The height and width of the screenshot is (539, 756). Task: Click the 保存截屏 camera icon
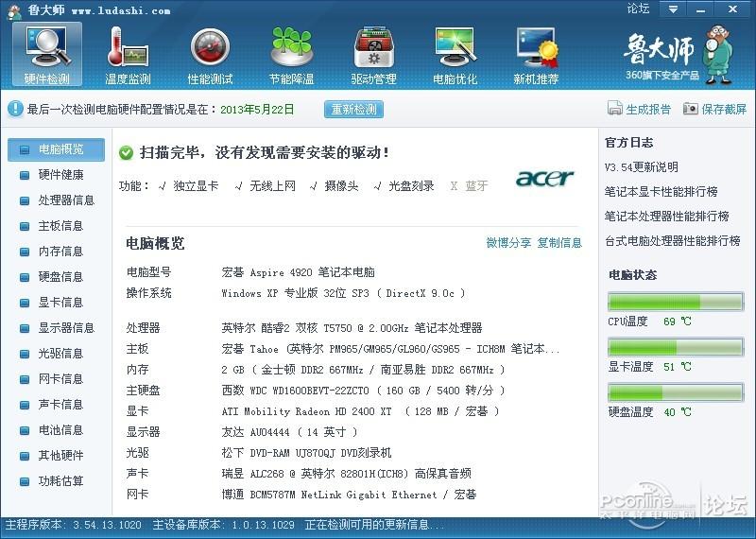(x=690, y=109)
